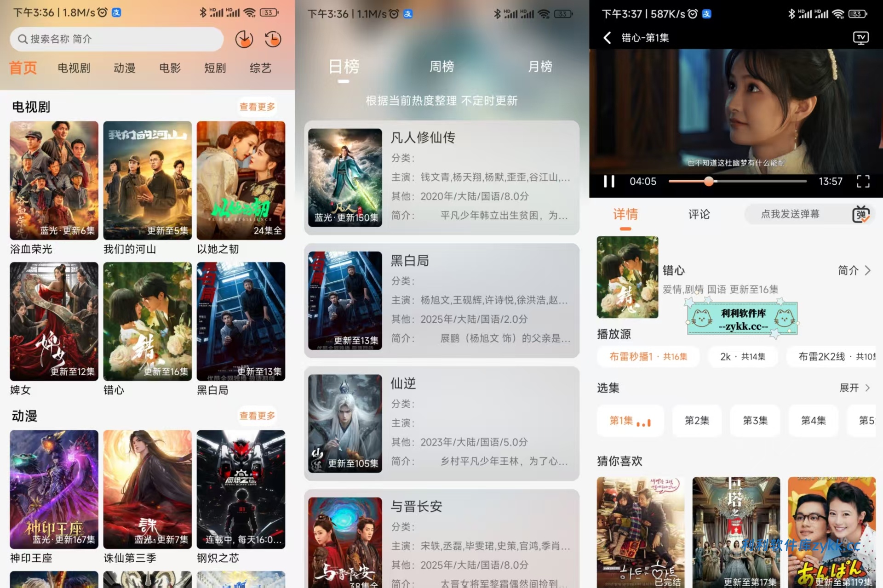Image resolution: width=883 pixels, height=588 pixels.
Task: Pause the video playback
Action: (609, 181)
